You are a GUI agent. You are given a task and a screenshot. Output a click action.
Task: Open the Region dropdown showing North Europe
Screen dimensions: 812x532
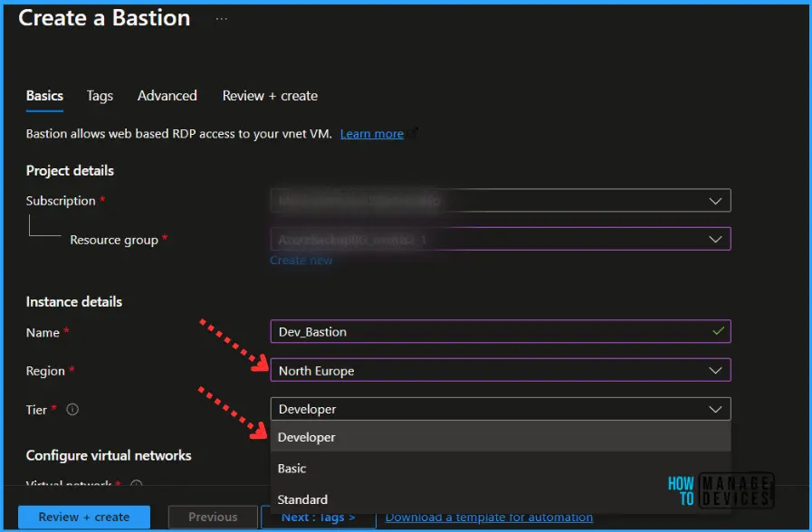click(x=501, y=370)
